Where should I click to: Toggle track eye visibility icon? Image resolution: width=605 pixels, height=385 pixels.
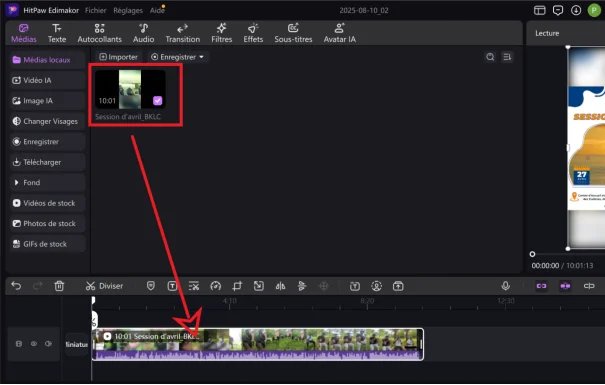click(x=34, y=344)
